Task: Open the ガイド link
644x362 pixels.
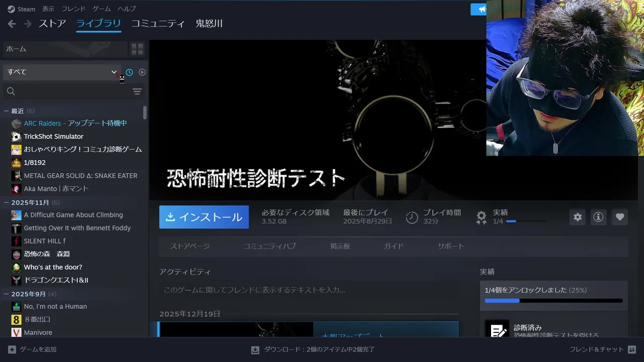Action: [394, 246]
